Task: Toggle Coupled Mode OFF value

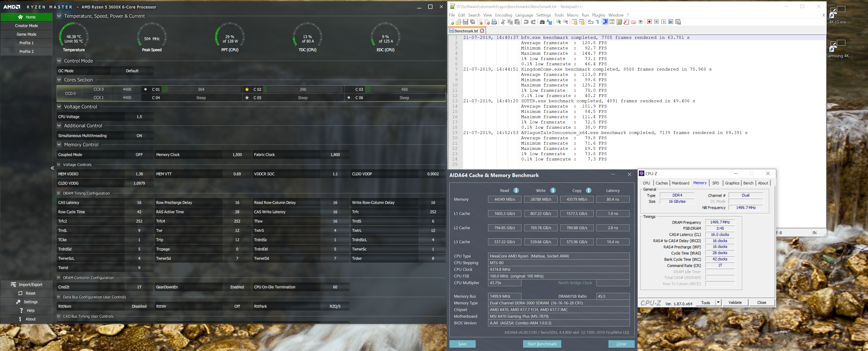Action: (139, 155)
